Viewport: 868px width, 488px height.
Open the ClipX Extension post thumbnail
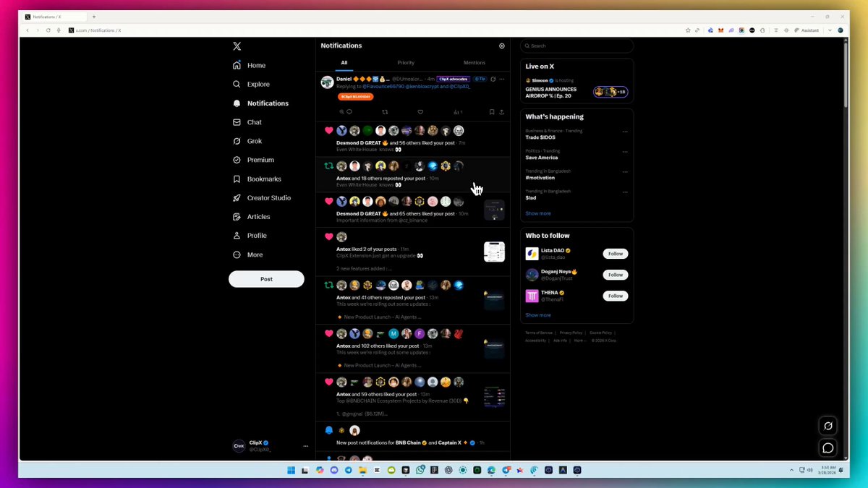494,252
